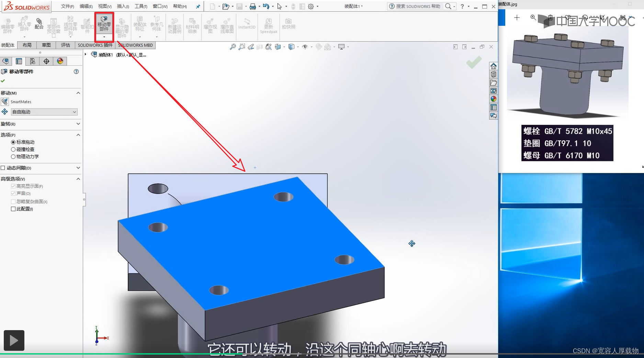
Task: Collapse the 移动(M) section
Action: pyautogui.click(x=78, y=93)
